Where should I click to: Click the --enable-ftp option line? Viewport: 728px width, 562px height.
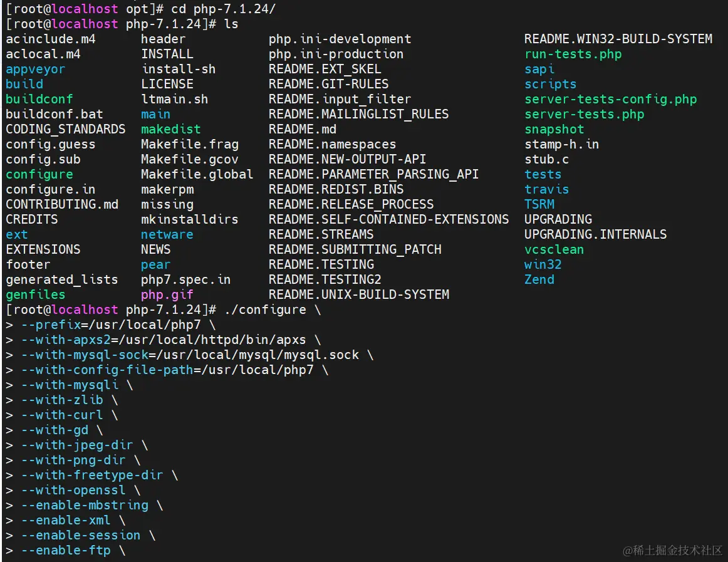[x=65, y=550]
